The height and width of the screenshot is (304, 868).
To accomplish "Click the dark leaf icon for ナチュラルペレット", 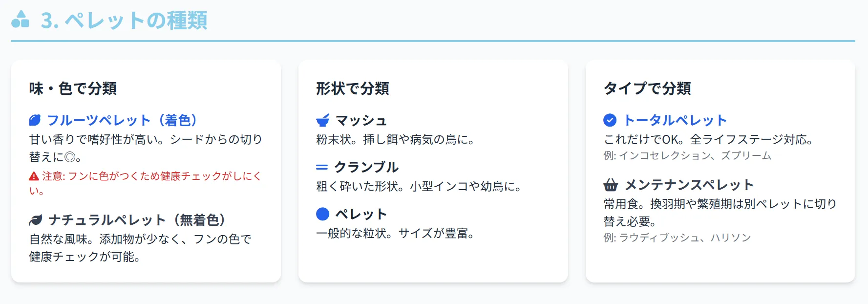I will [x=36, y=220].
